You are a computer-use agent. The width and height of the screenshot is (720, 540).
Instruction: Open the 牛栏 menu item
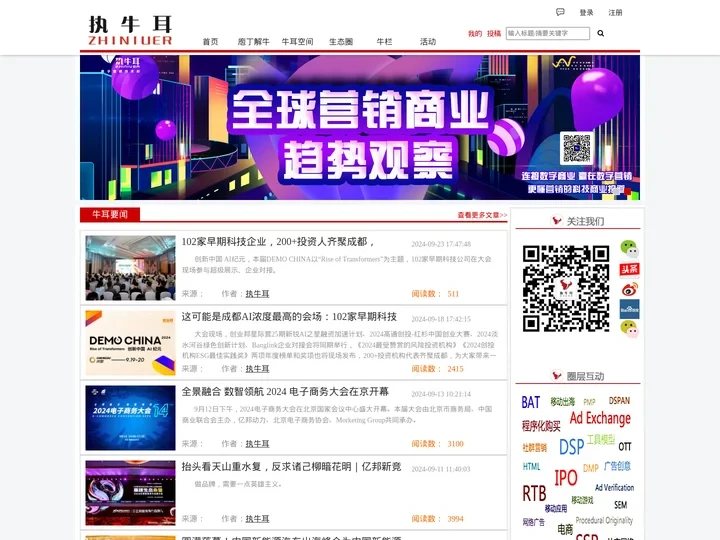tap(384, 41)
